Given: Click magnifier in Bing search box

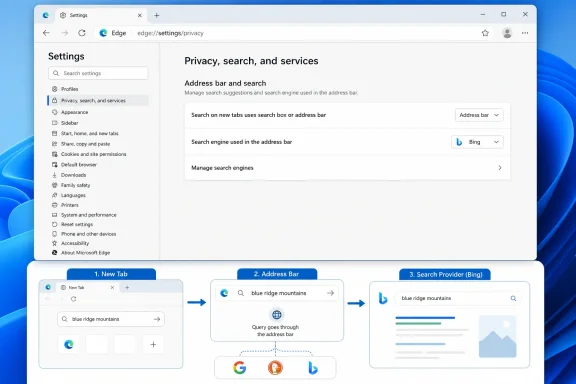Looking at the screenshot, I should tap(513, 298).
